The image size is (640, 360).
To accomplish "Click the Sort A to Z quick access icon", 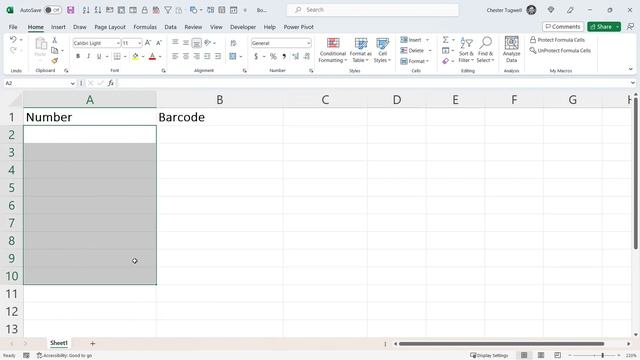I will point(86,10).
